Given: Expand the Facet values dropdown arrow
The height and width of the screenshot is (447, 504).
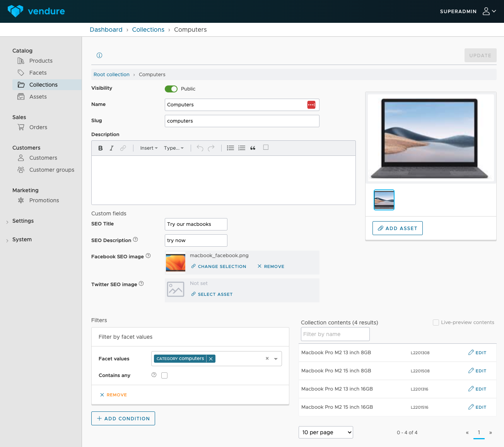Looking at the screenshot, I should coord(276,359).
